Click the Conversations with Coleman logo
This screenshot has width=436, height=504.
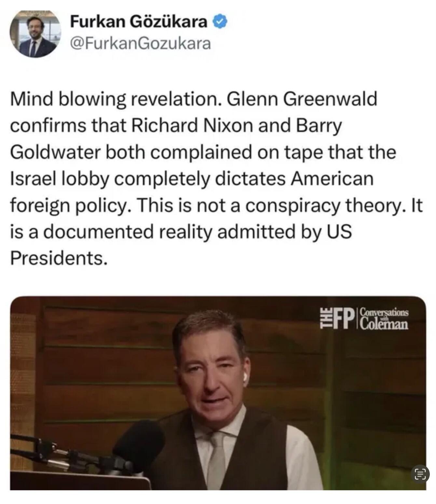(384, 318)
